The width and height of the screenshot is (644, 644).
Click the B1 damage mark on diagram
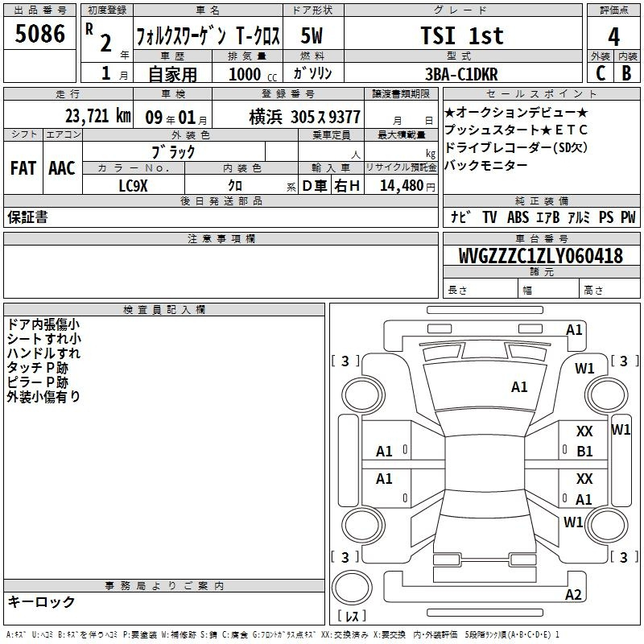(584, 452)
